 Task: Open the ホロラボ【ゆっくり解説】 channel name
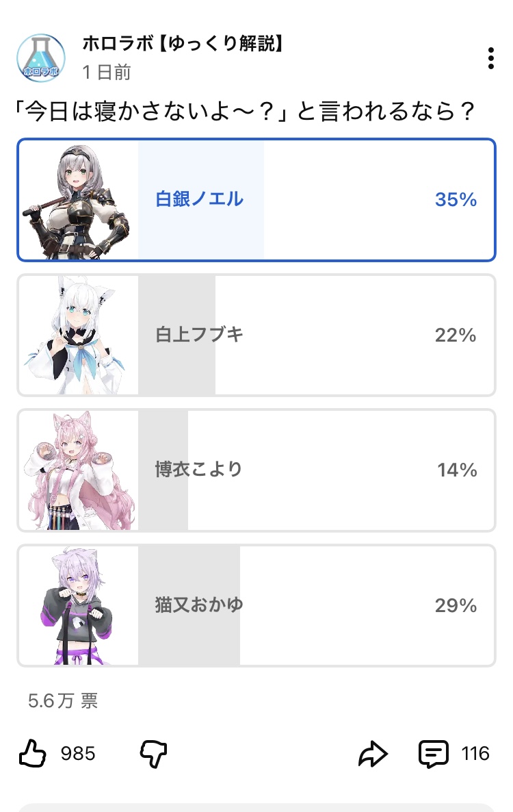pos(183,45)
